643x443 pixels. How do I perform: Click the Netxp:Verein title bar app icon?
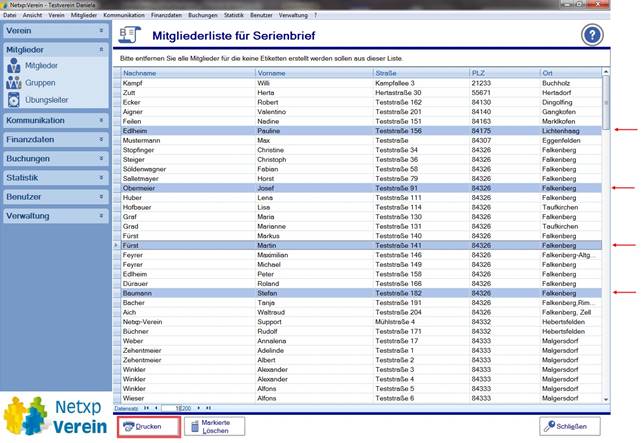pyautogui.click(x=5, y=5)
